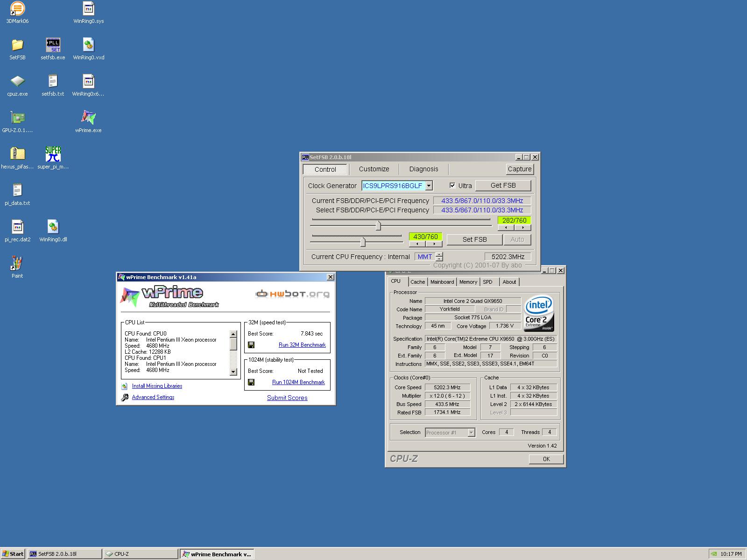The height and width of the screenshot is (560, 747).
Task: Click the Run 1024M Benchmark link
Action: pyautogui.click(x=298, y=382)
